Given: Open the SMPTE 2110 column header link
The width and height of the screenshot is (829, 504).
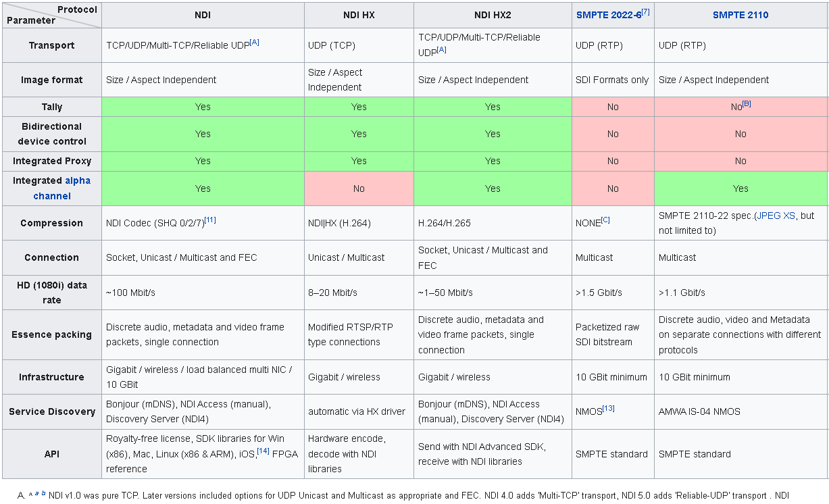Looking at the screenshot, I should (x=740, y=15).
